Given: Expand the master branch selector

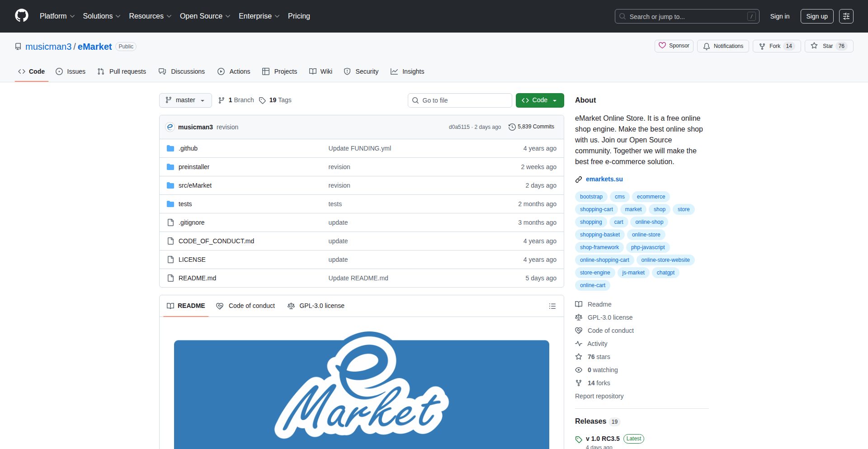Looking at the screenshot, I should pos(185,100).
